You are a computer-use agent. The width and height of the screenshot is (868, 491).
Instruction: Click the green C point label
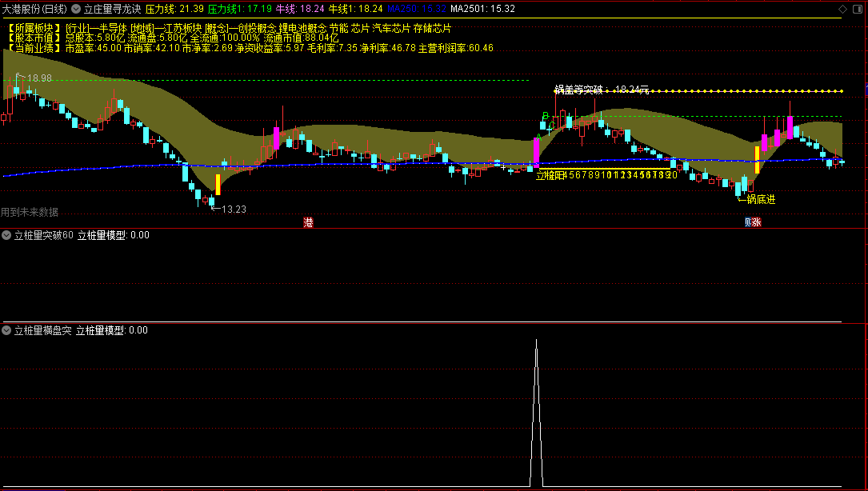552,126
